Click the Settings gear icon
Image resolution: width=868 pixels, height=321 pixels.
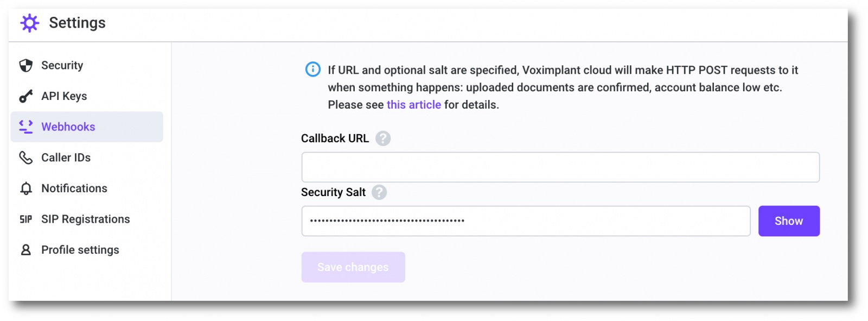click(30, 23)
